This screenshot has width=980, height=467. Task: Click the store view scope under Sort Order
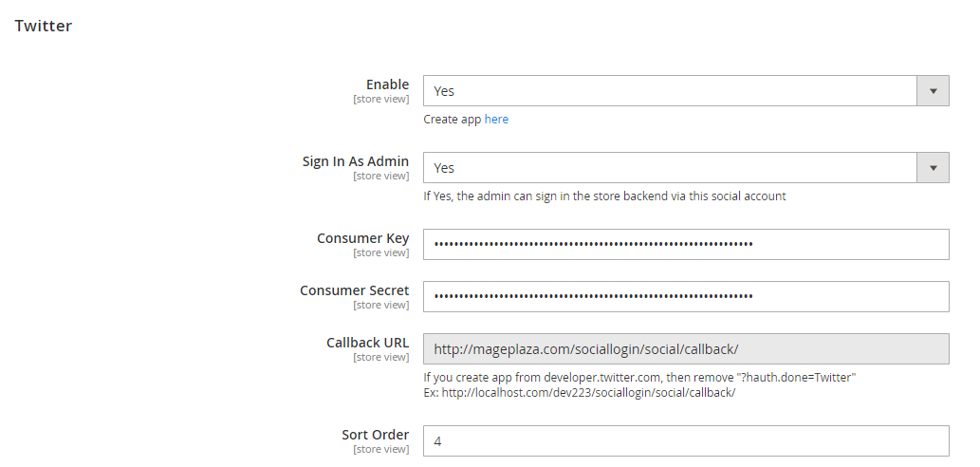coord(380,449)
